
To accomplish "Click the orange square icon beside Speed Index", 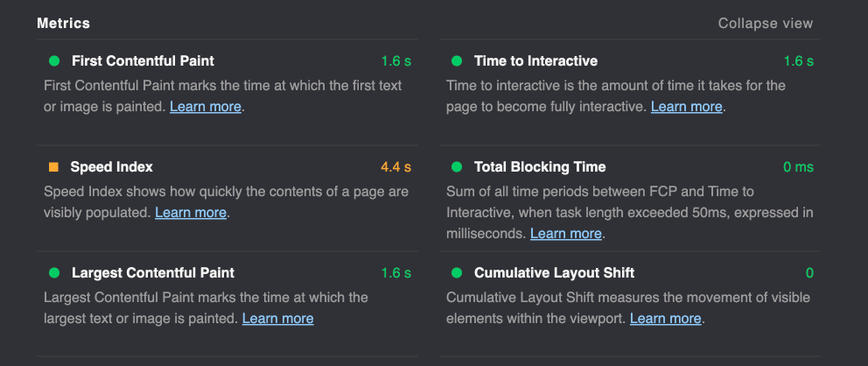I will pos(53,166).
